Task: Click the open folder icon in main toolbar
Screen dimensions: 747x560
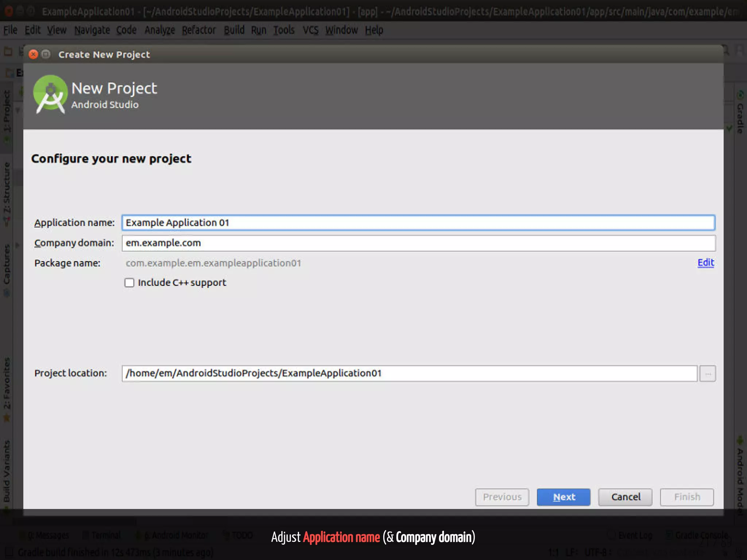Action: pyautogui.click(x=8, y=52)
